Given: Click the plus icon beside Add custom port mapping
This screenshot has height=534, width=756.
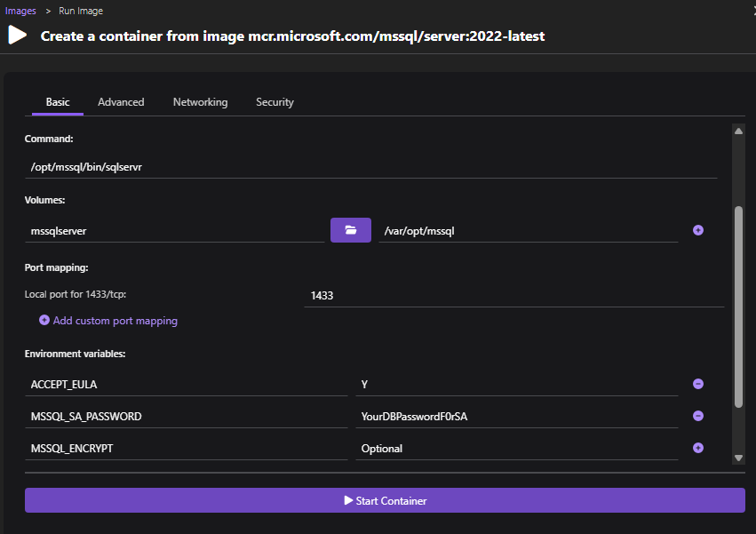Looking at the screenshot, I should coord(44,320).
